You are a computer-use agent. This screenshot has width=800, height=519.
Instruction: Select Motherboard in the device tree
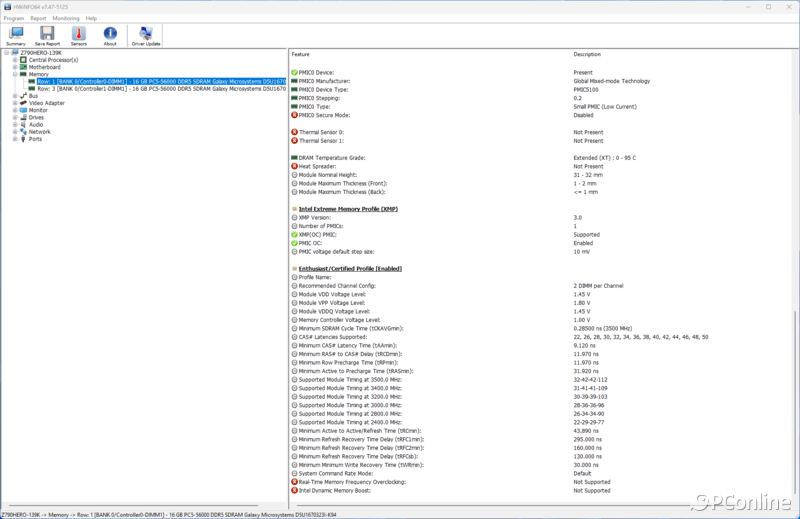pos(45,67)
